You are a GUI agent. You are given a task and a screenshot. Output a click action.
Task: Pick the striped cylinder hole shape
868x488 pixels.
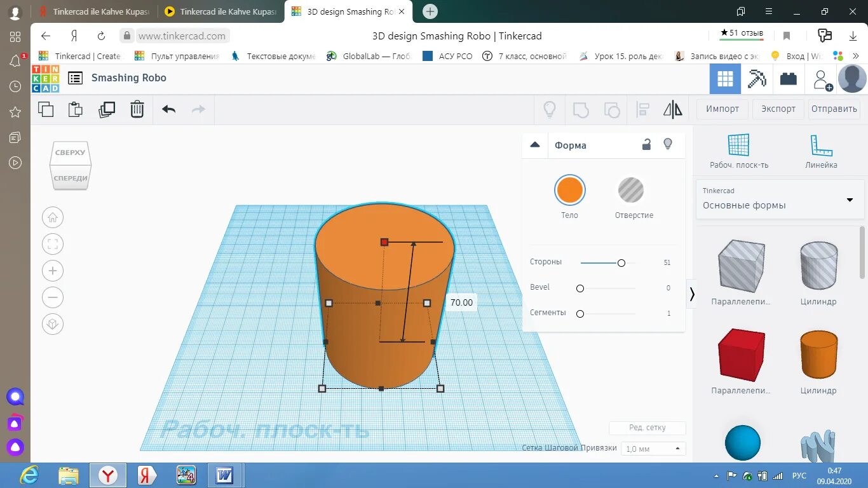818,266
